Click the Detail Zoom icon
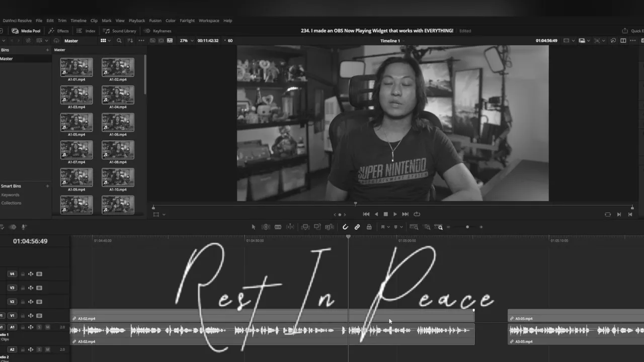 click(427, 227)
